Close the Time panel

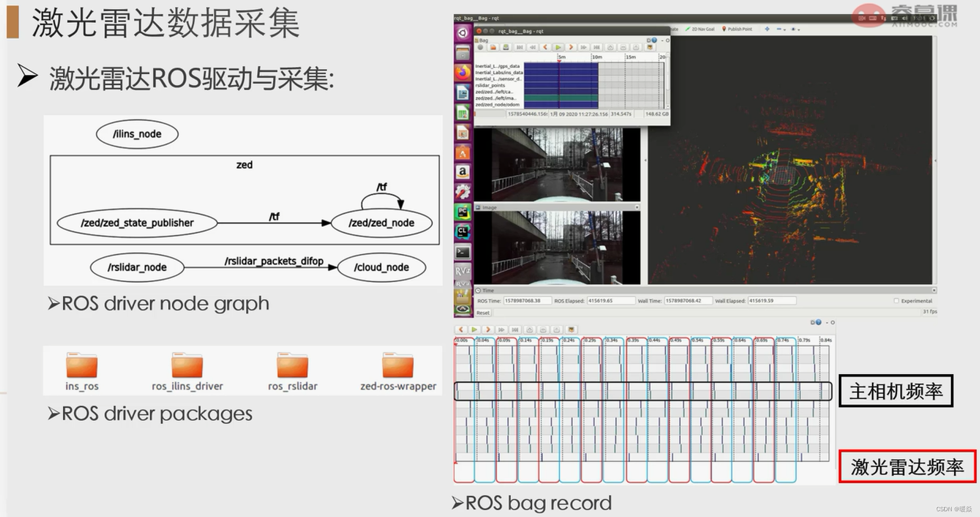pyautogui.click(x=934, y=290)
